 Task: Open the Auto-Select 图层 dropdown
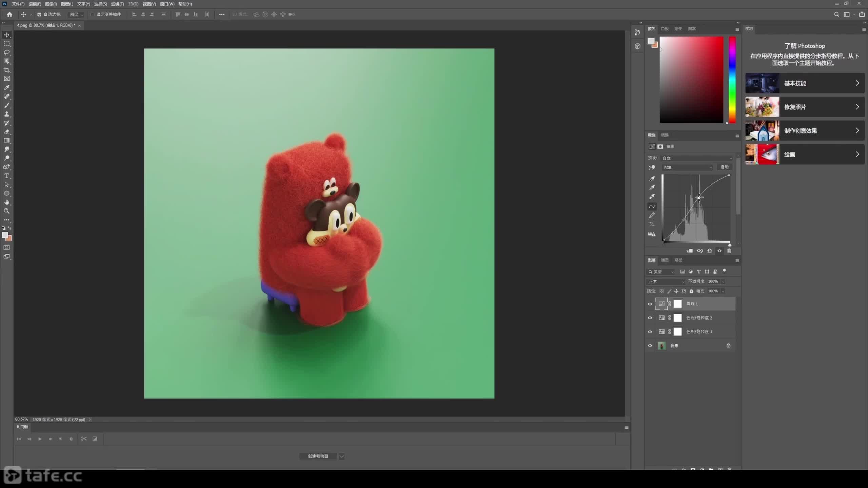[76, 15]
